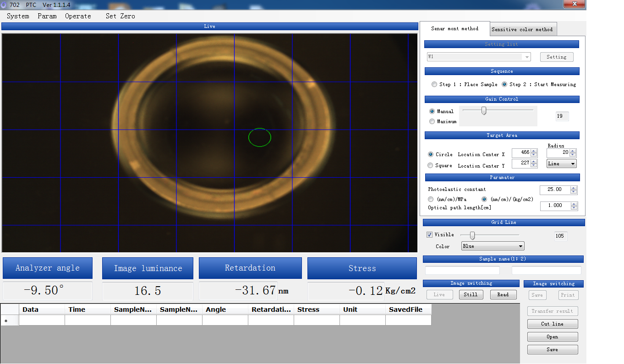Close the 702 PTC window
Screen dimensions: 624x364
[x=574, y=4]
